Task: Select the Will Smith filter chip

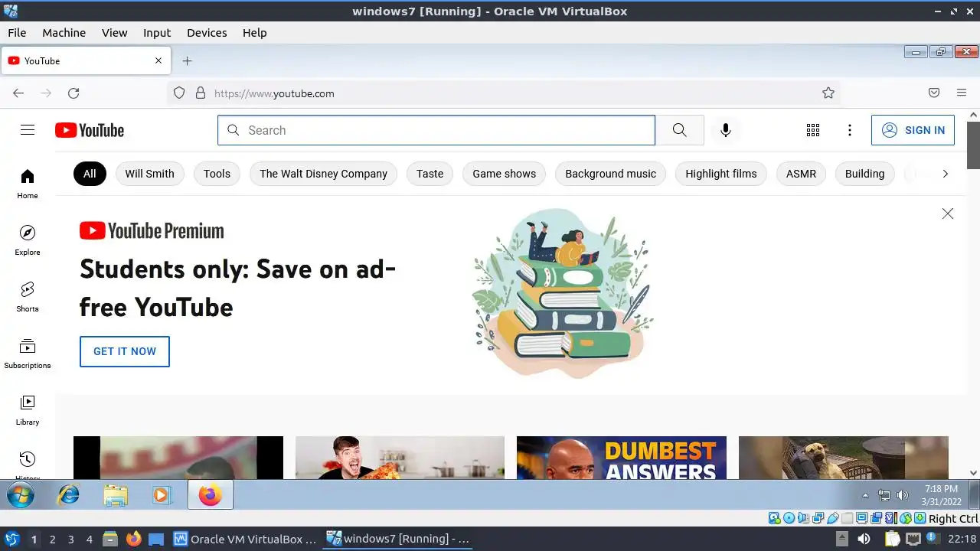Action: pos(150,174)
